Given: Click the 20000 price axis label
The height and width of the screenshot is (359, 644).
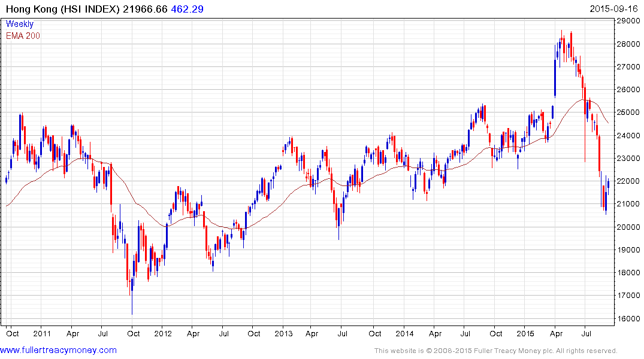Looking at the screenshot, I should (628, 227).
